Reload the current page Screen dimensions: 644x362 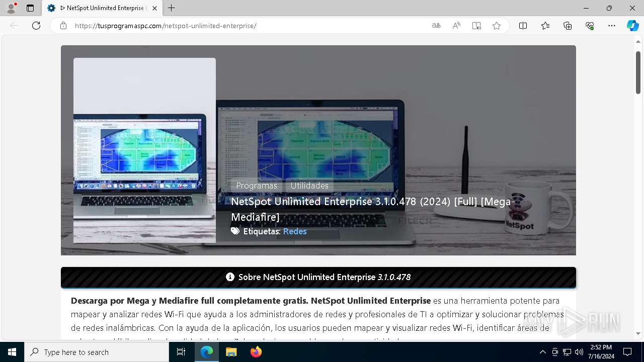(36, 26)
